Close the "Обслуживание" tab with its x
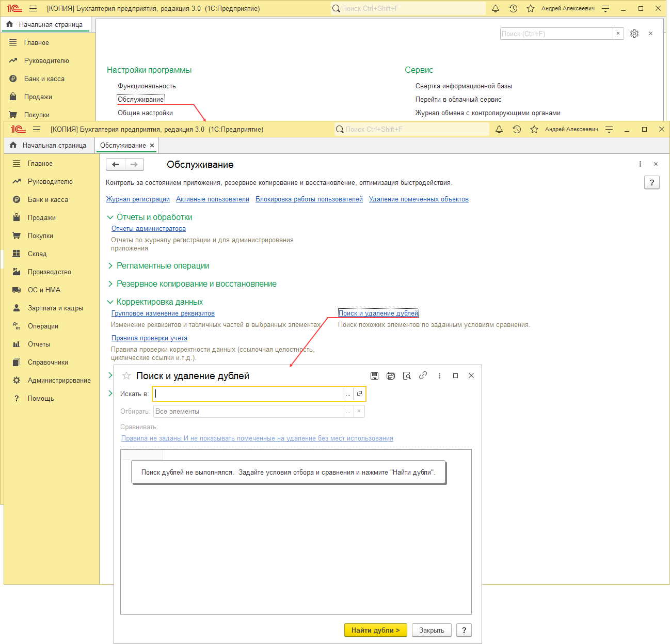This screenshot has width=670, height=644. pos(152,146)
